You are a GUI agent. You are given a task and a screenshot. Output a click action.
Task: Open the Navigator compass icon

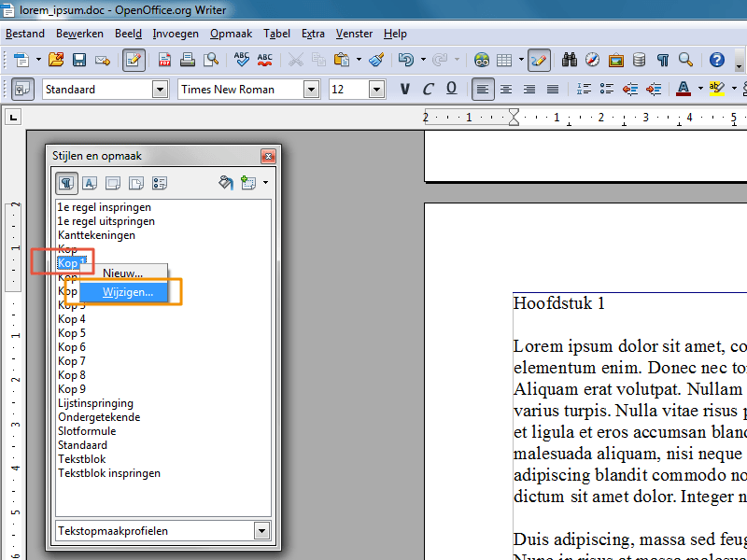click(x=592, y=60)
